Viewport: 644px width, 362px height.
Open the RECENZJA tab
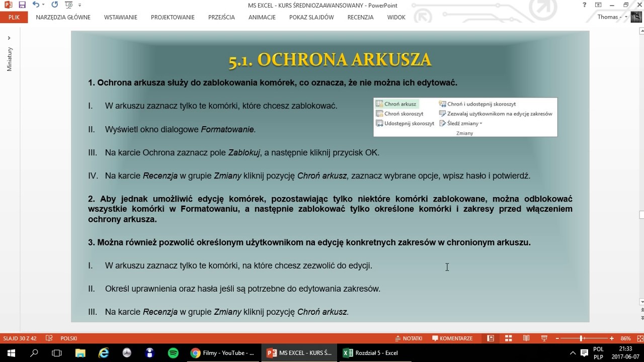click(x=360, y=17)
